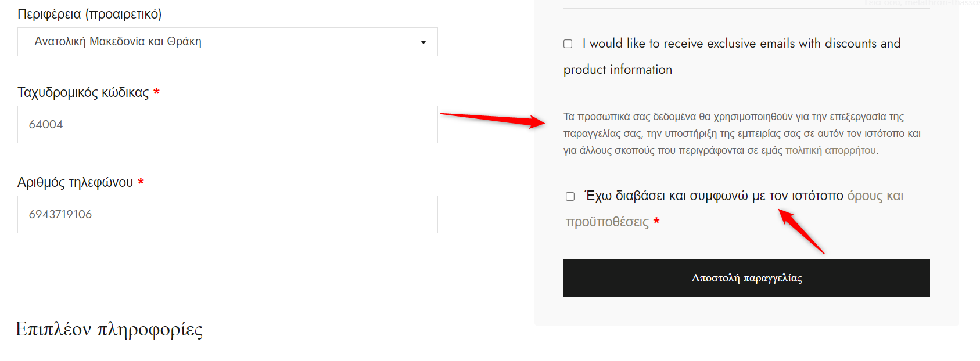Focus the postal code field showing 64004
Viewport: 980px width, 361px height.
(x=227, y=124)
